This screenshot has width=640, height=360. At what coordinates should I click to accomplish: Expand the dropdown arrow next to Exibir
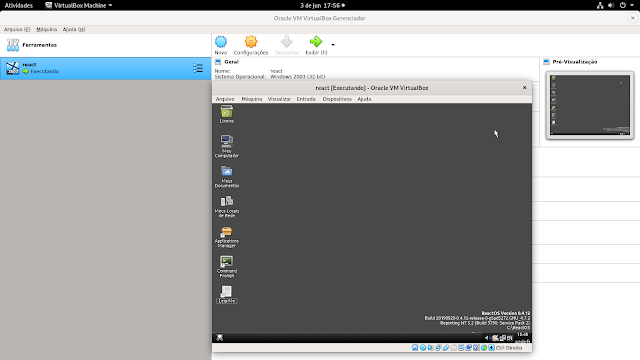click(x=333, y=44)
